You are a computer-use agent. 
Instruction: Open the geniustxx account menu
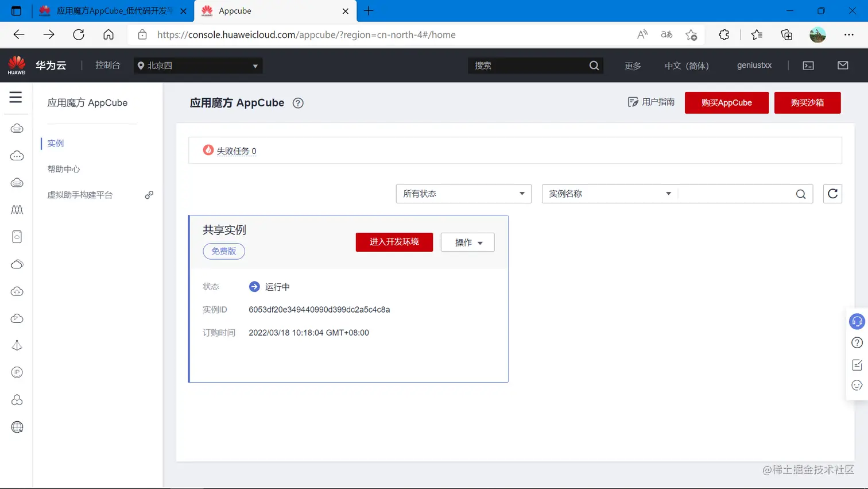pos(754,66)
